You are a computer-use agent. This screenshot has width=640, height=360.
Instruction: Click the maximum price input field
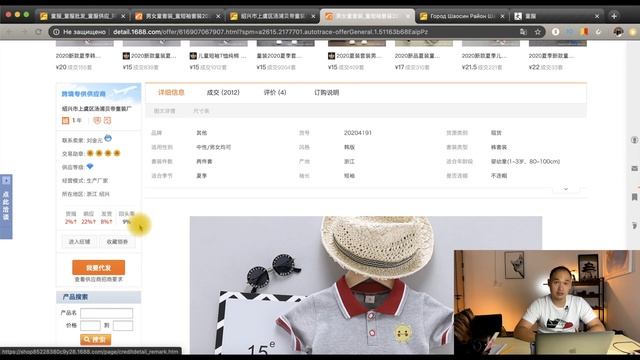pos(122,325)
